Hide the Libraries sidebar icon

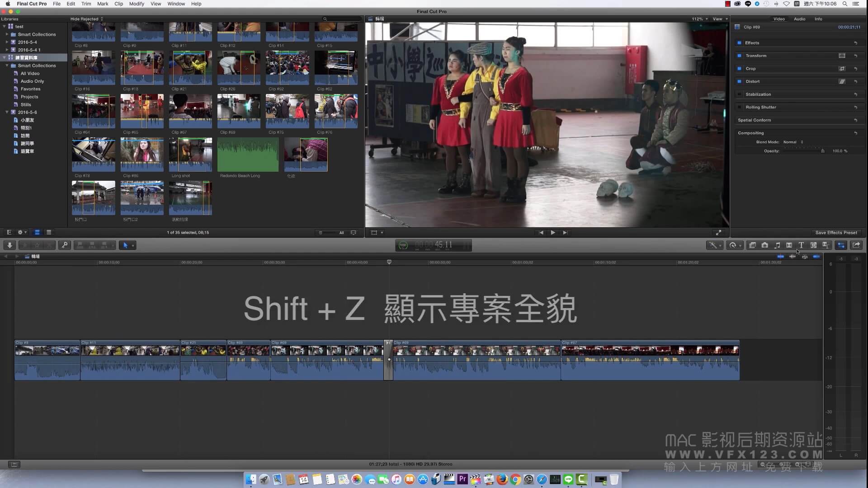(9, 232)
